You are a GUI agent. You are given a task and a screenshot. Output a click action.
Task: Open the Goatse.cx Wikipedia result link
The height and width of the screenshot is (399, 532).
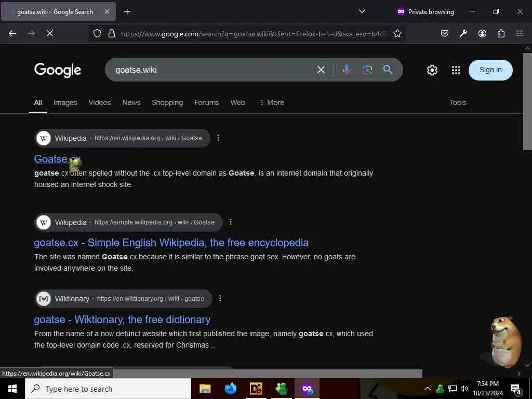(57, 159)
